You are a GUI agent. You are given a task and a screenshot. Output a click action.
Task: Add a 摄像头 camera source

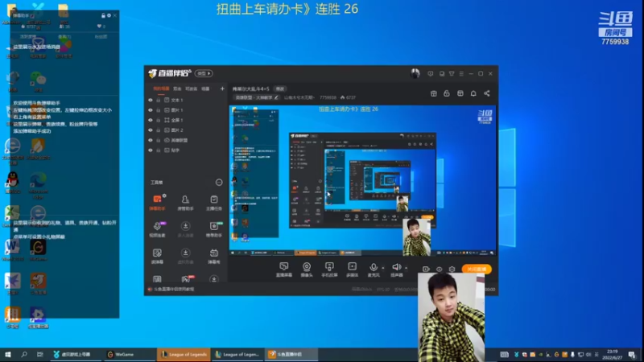(x=307, y=269)
